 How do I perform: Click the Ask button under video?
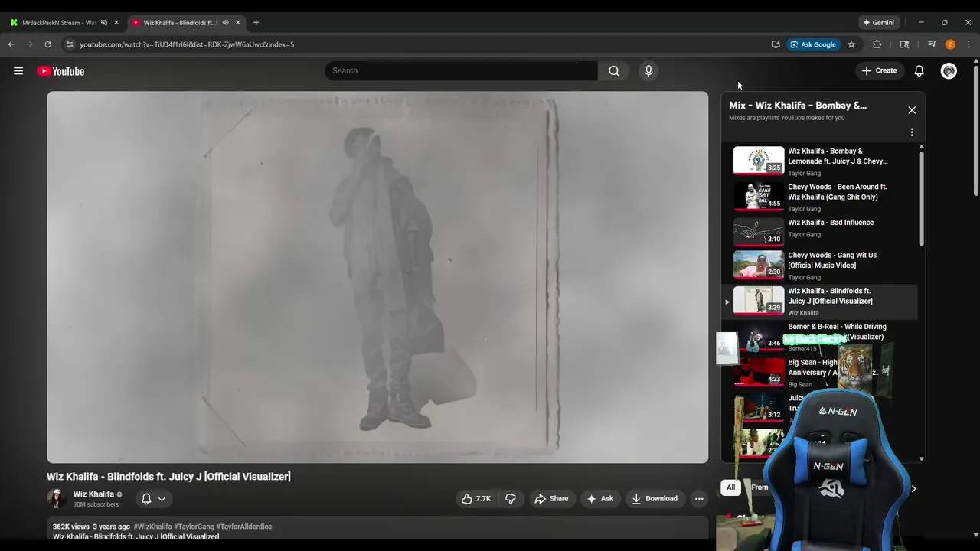click(599, 499)
